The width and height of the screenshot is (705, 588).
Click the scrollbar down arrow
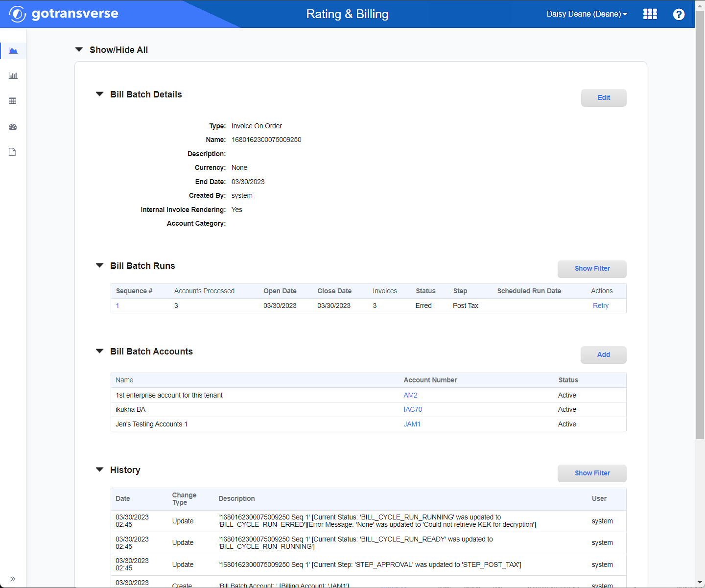pos(700,583)
